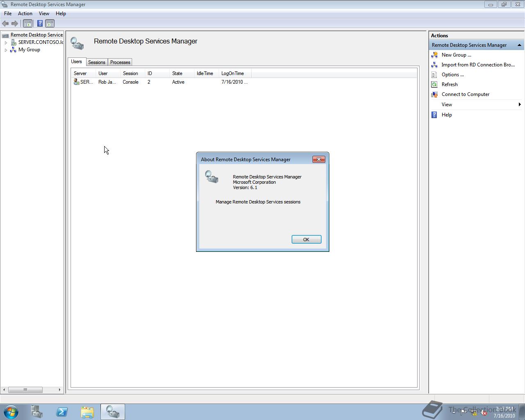Collapse the Remote Desktop Services Manager actions section
This screenshot has height=420, width=525.
click(x=519, y=45)
